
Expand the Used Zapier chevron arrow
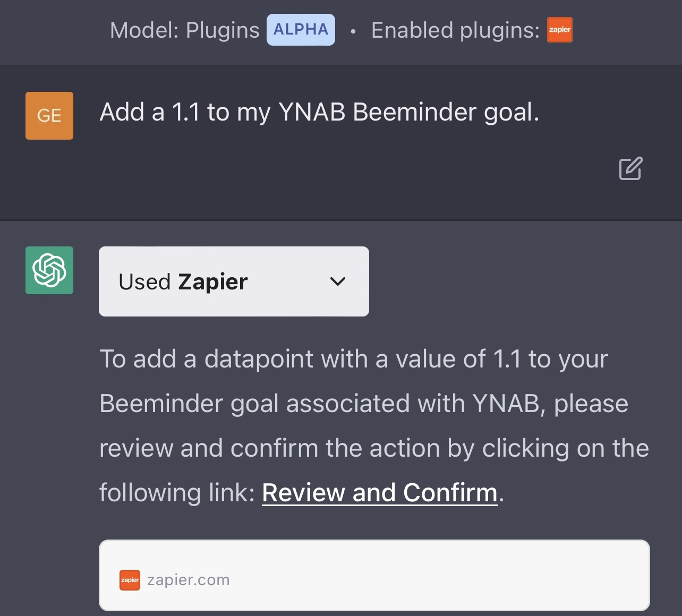[338, 281]
